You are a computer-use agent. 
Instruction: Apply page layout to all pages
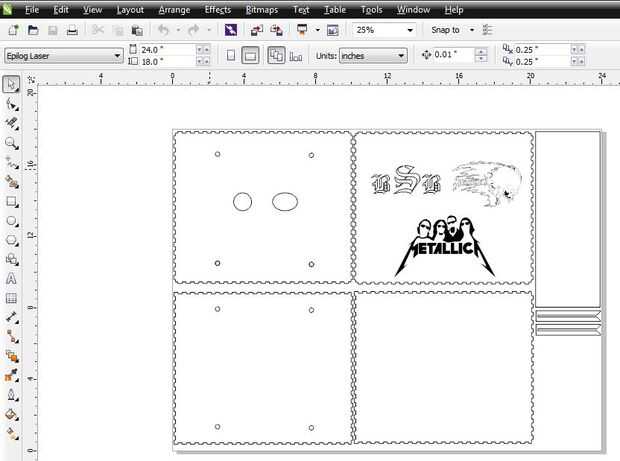276,55
